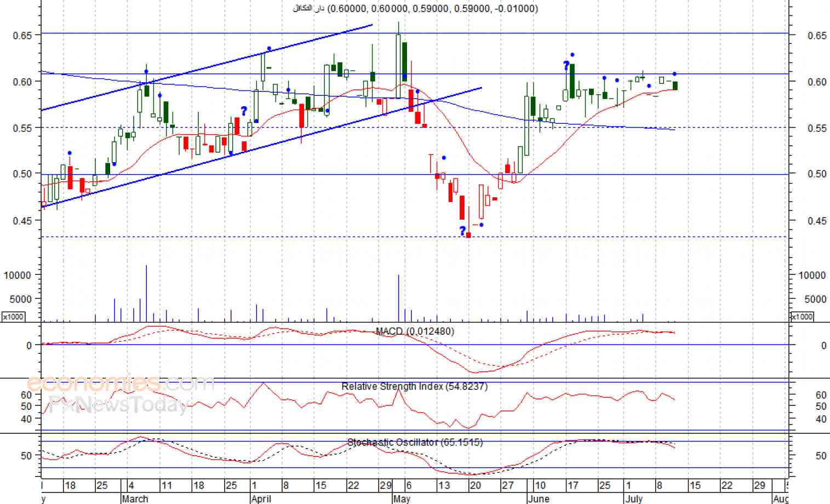Click the date label 13 on time axis
830x504 pixels.
tap(444, 485)
